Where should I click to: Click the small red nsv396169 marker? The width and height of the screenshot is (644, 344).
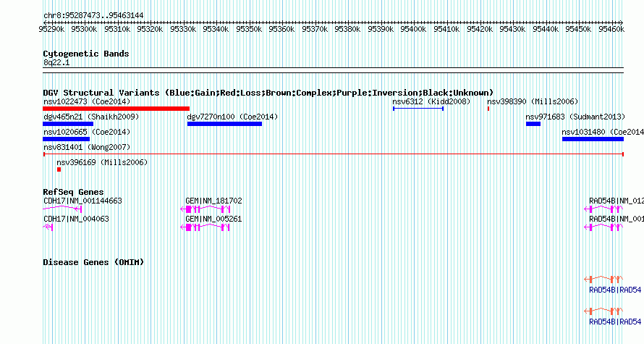pos(59,169)
